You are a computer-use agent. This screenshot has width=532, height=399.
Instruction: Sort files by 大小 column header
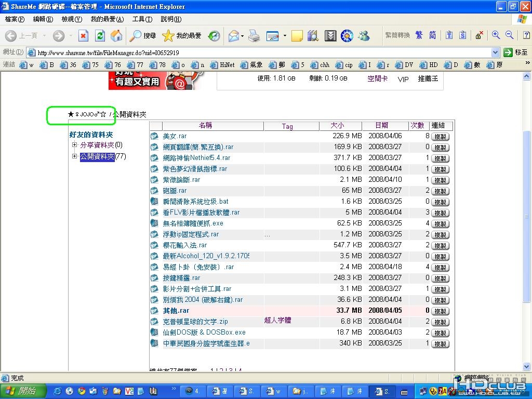click(x=337, y=126)
